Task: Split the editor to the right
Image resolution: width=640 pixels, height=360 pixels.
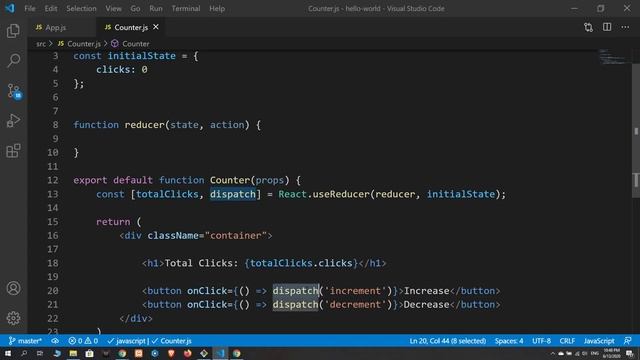Action: (x=607, y=27)
